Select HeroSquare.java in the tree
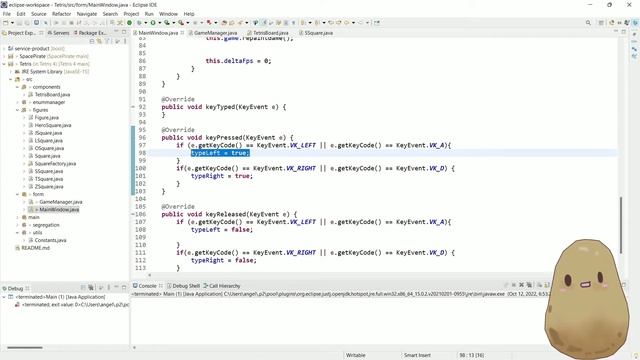 pyautogui.click(x=53, y=125)
